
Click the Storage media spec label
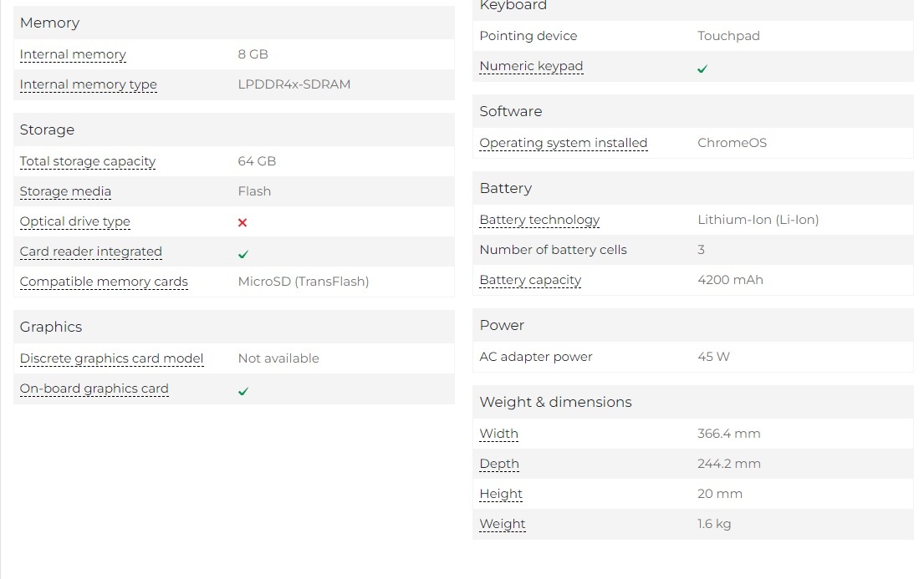click(x=65, y=191)
